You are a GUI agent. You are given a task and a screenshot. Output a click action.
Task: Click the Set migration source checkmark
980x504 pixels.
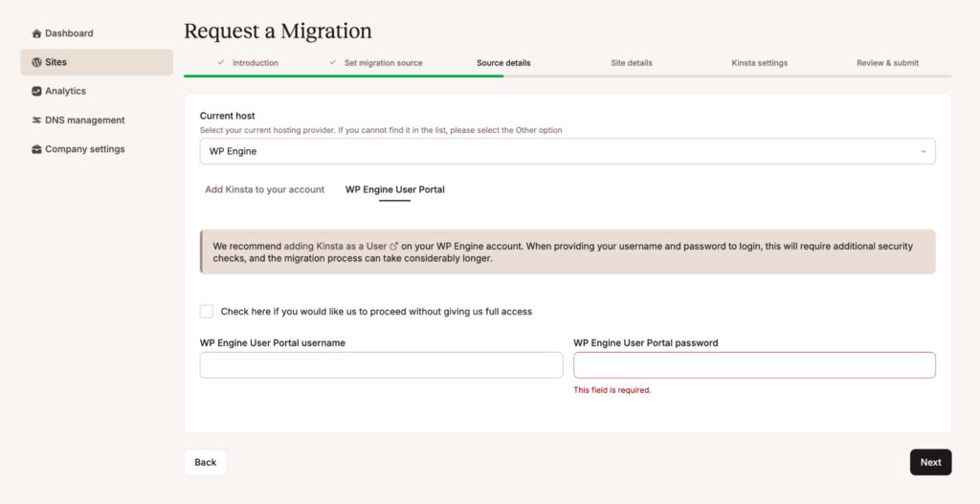pyautogui.click(x=332, y=62)
